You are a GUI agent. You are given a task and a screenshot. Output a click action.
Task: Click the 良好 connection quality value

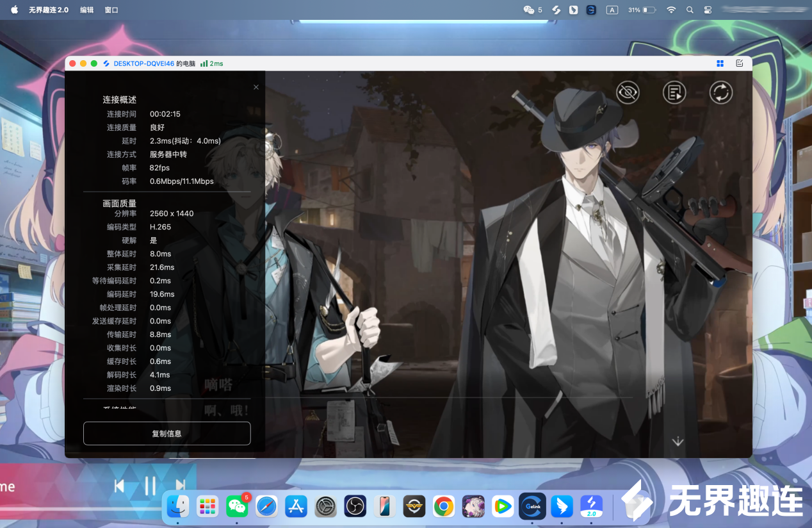[x=157, y=128]
